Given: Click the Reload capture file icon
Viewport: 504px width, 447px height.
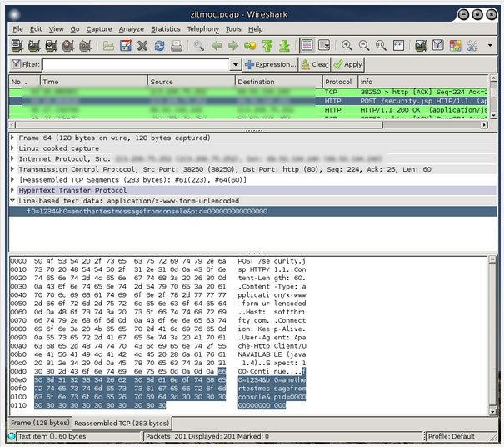Looking at the screenshot, I should (160, 46).
